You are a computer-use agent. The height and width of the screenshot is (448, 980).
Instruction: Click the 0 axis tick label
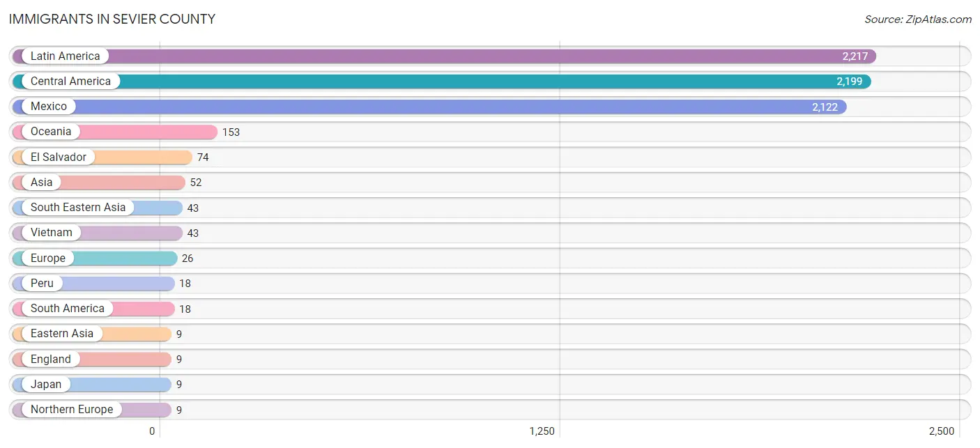[152, 431]
